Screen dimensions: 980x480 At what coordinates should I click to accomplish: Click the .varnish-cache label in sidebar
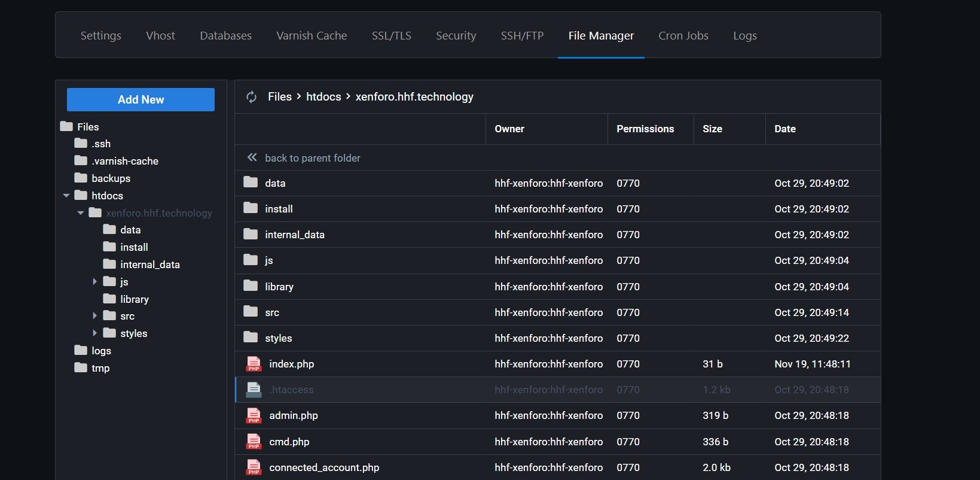coord(125,161)
